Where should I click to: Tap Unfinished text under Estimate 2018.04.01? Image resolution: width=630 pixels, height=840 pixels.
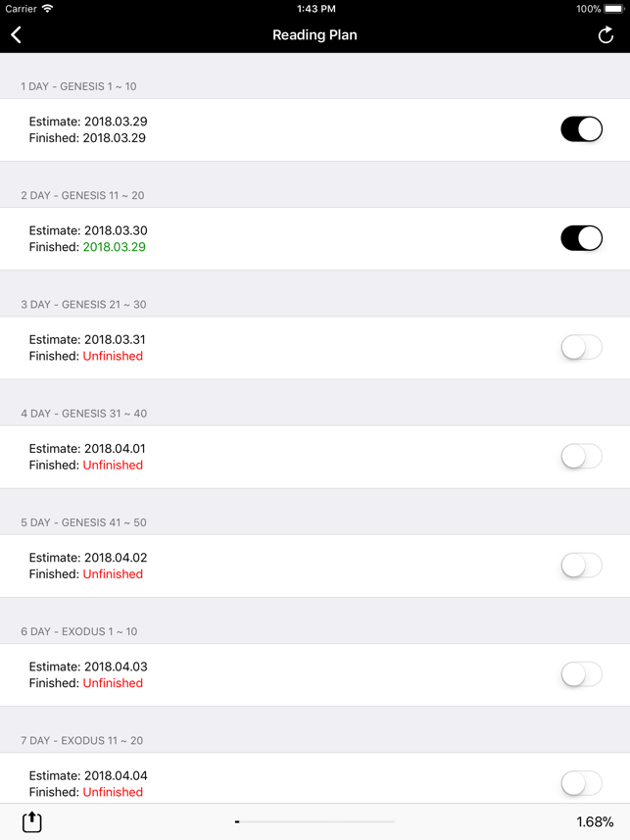pyautogui.click(x=113, y=465)
